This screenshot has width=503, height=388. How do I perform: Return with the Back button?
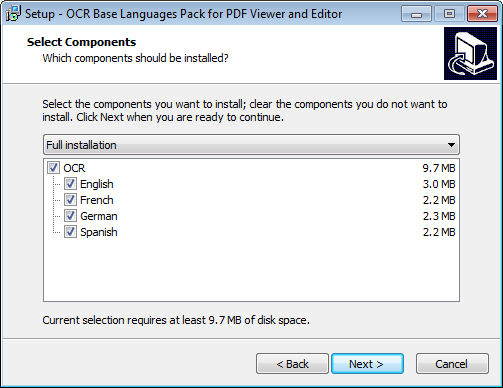pos(292,364)
